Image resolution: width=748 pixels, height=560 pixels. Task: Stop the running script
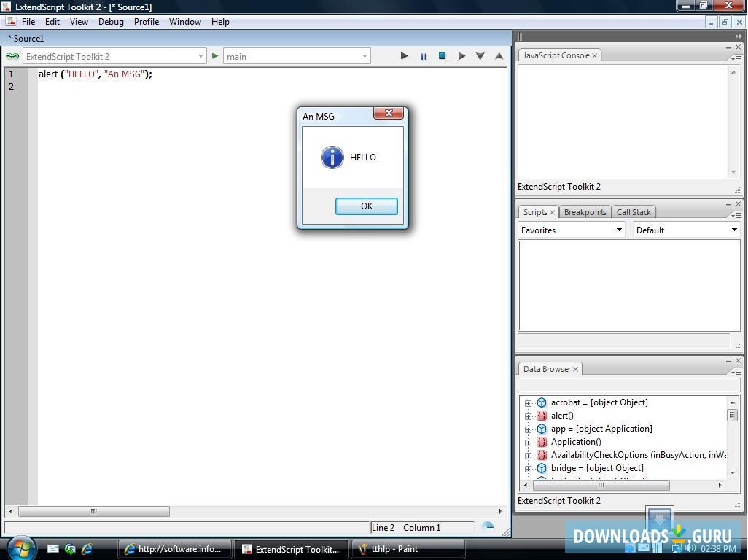[443, 55]
